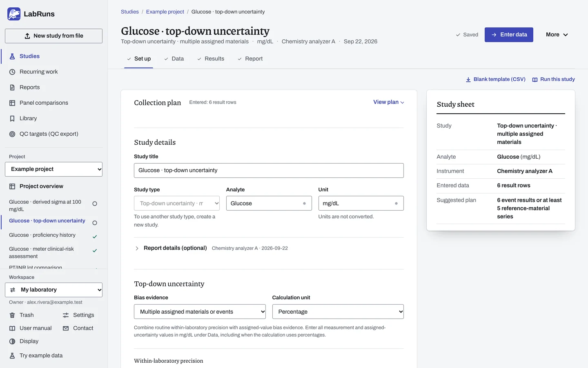Screen dimensions: 588x368
Task: Switch to the Data tab
Action: (174, 59)
